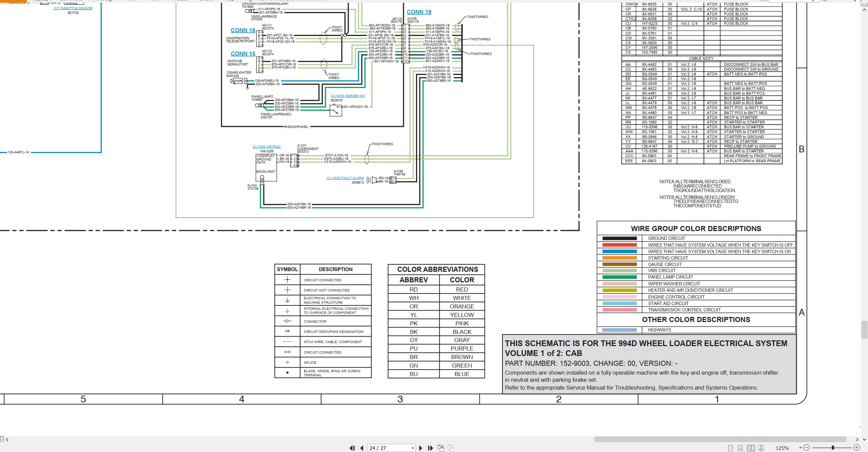Open the zoom percentage dropdown arrow
The image size is (868, 452).
pyautogui.click(x=800, y=448)
